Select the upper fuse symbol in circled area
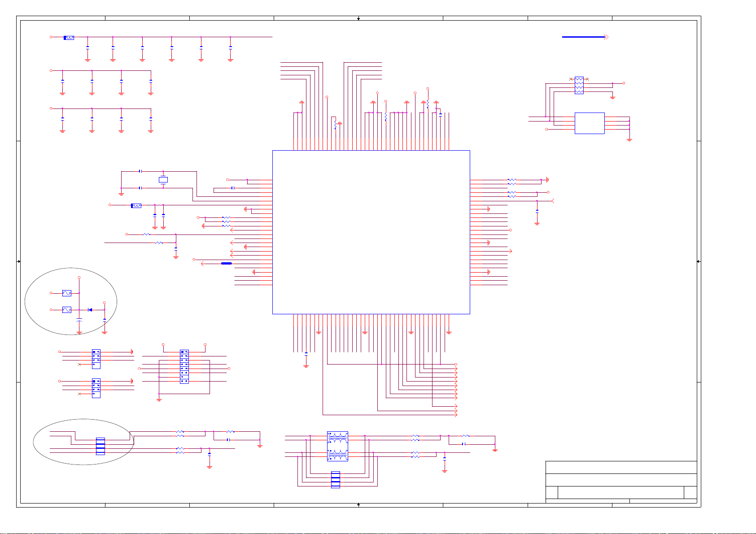The image size is (756, 534). coord(66,293)
